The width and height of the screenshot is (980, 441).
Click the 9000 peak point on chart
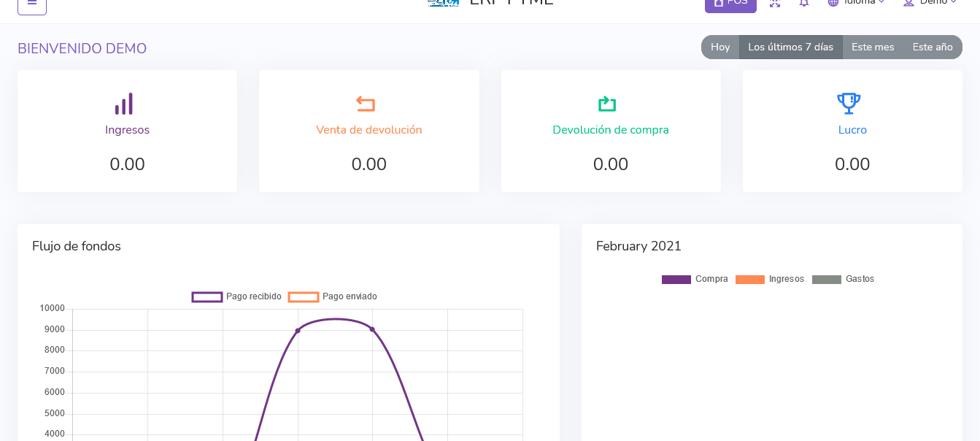tap(298, 331)
